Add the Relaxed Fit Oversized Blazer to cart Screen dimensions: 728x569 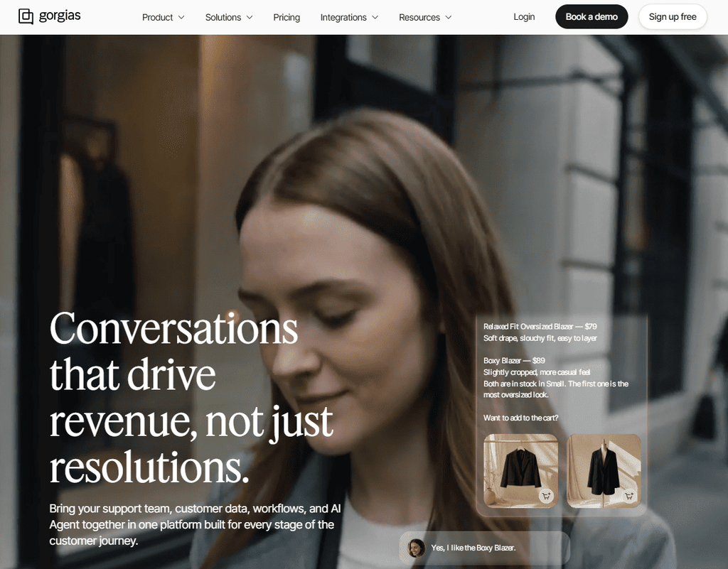[547, 497]
